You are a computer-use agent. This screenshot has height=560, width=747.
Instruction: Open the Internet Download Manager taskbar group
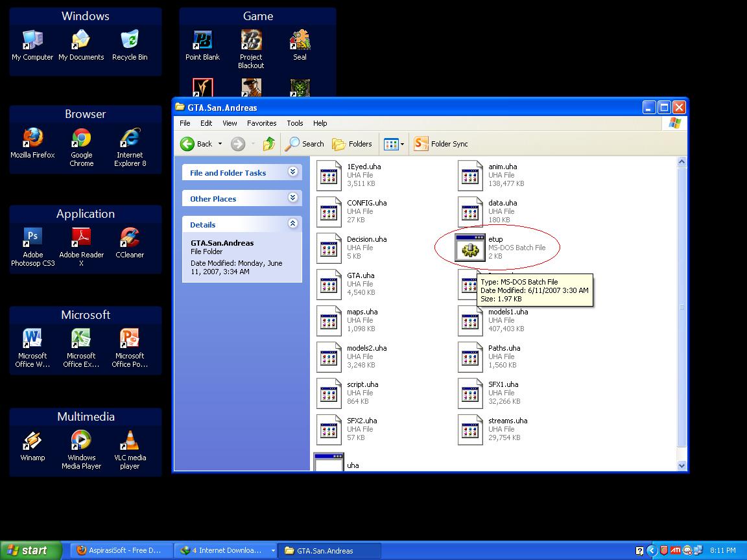click(x=226, y=550)
